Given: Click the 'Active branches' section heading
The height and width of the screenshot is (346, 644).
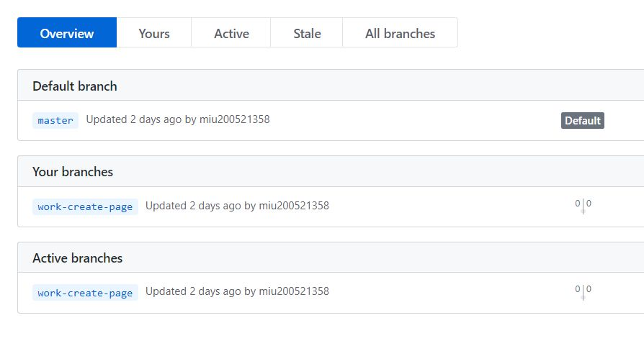Looking at the screenshot, I should point(78,258).
